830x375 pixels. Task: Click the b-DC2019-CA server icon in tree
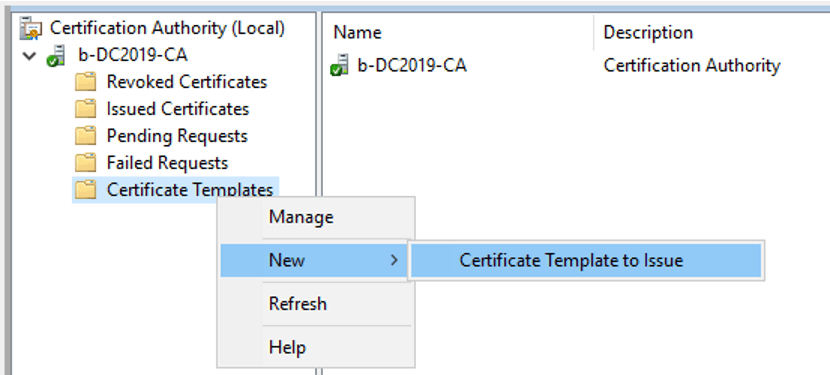pos(56,55)
